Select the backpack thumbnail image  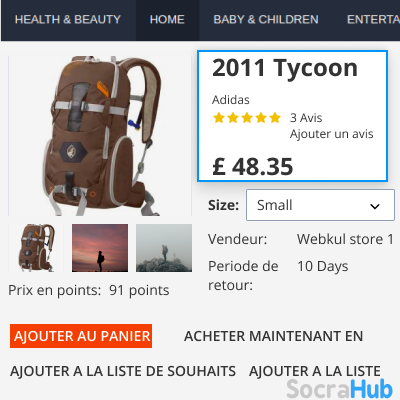click(36, 248)
